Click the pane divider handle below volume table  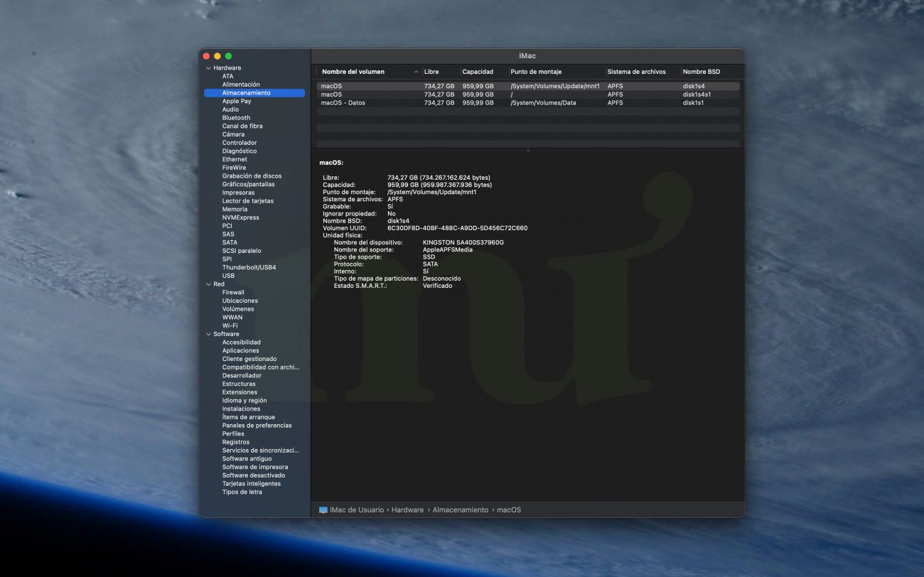(x=527, y=151)
